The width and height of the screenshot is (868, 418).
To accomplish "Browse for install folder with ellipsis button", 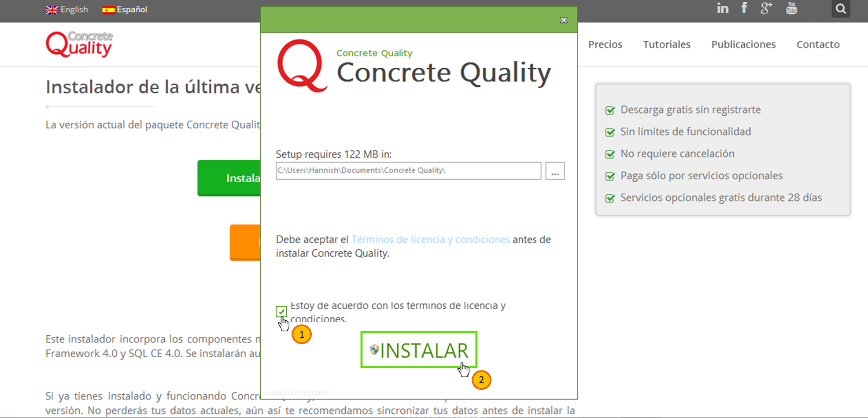I will (555, 171).
